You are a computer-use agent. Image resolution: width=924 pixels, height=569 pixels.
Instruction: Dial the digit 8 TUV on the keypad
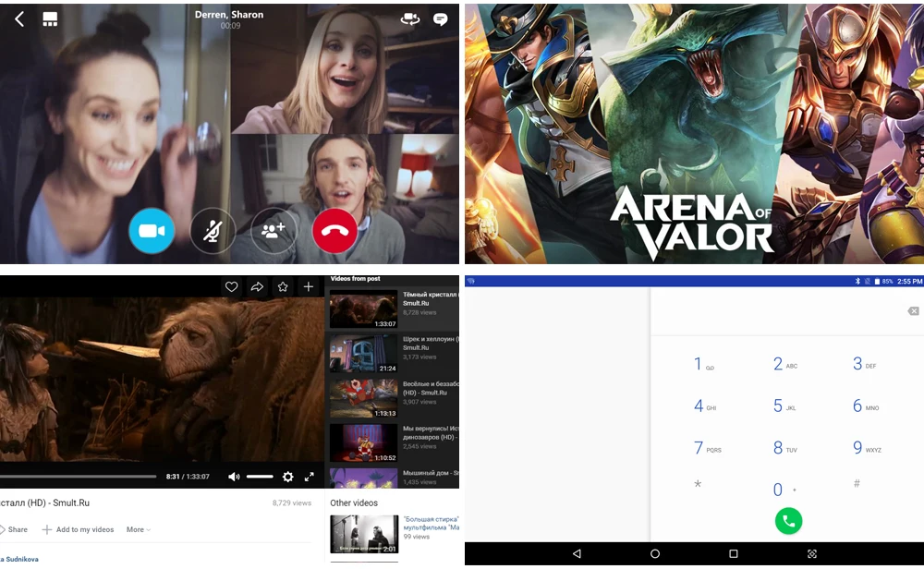point(784,448)
